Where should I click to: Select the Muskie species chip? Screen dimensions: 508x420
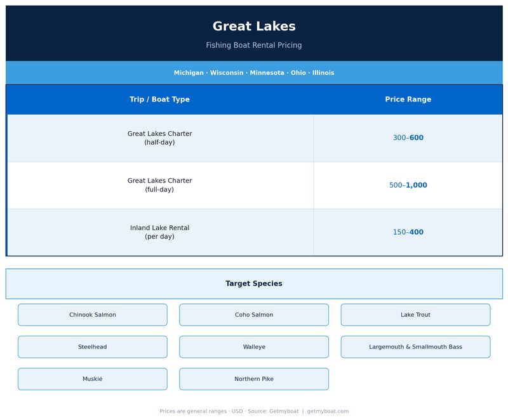92,379
